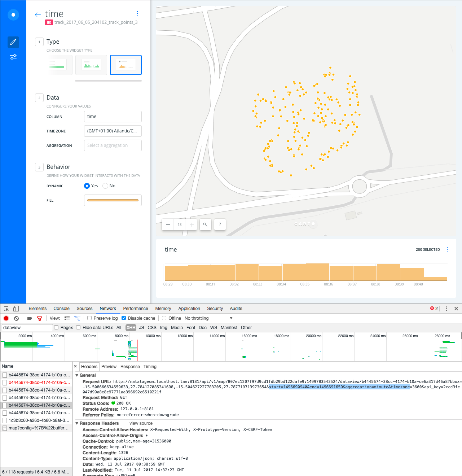Click the tallest histogram bar near 08:35
Viewport: 462px width, 476px height.
pos(318,272)
